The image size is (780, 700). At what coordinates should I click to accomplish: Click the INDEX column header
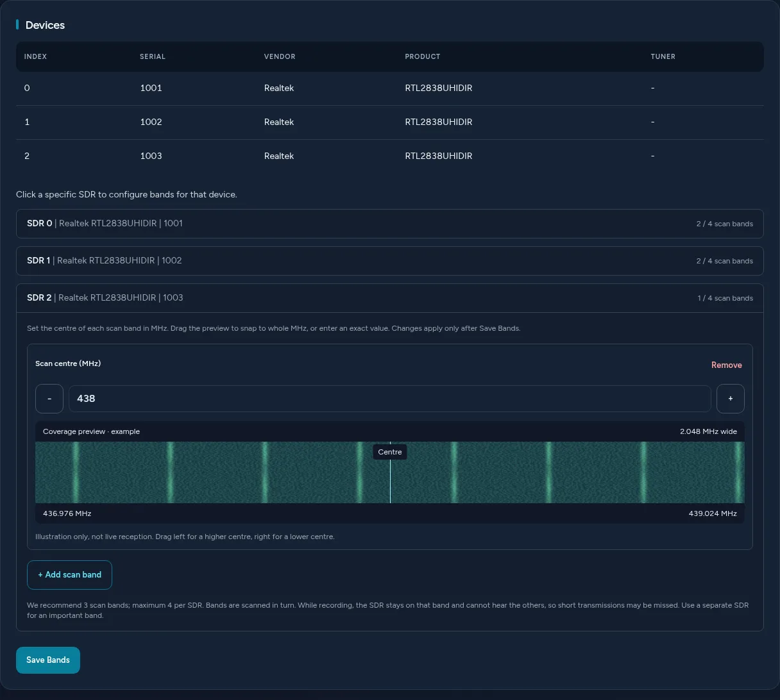tap(35, 56)
